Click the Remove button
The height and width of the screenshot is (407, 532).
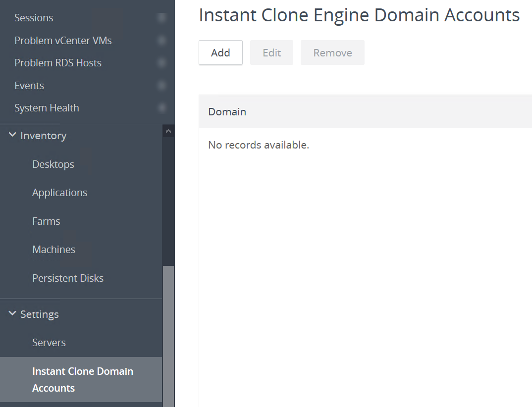332,52
